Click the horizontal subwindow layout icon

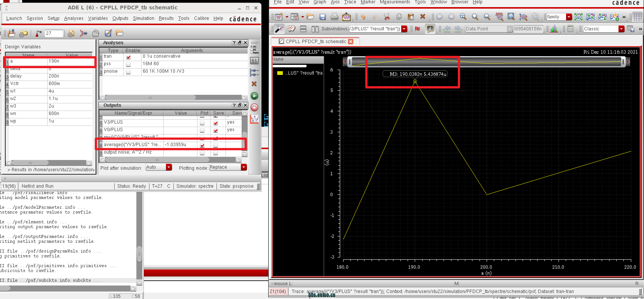click(303, 29)
